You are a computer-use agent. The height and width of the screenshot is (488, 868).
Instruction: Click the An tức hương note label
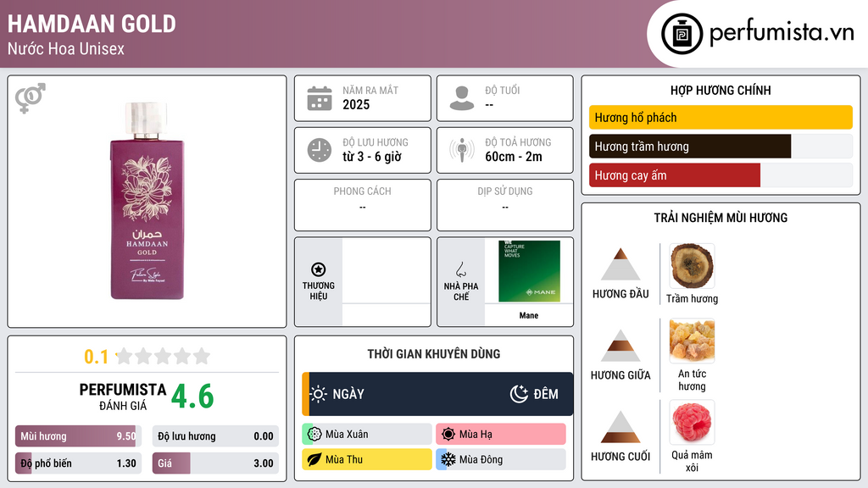[692, 380]
